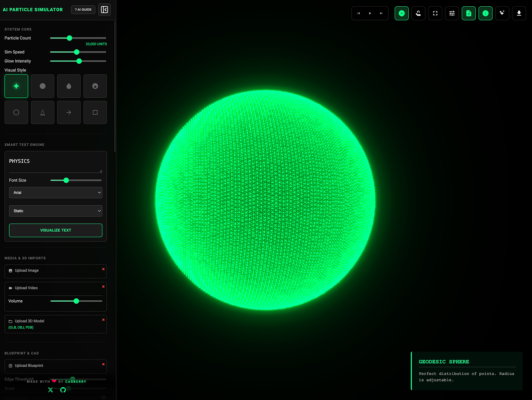Adjust the Sim Speed slider
532x400 pixels.
[78, 52]
